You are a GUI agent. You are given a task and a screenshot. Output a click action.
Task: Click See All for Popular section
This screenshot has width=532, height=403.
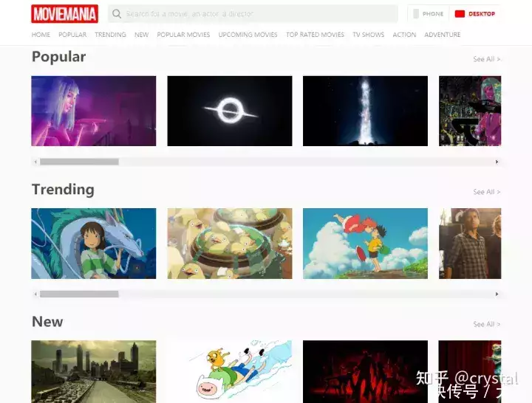[486, 59]
